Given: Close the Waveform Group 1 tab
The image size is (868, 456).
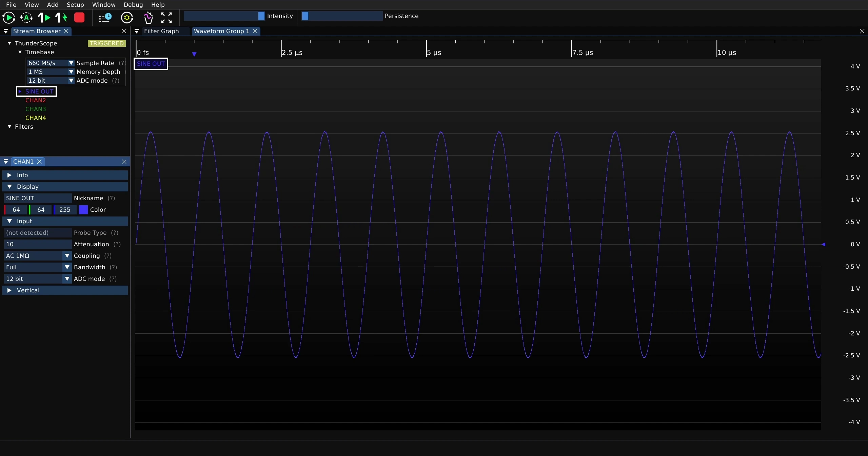Looking at the screenshot, I should [x=255, y=31].
